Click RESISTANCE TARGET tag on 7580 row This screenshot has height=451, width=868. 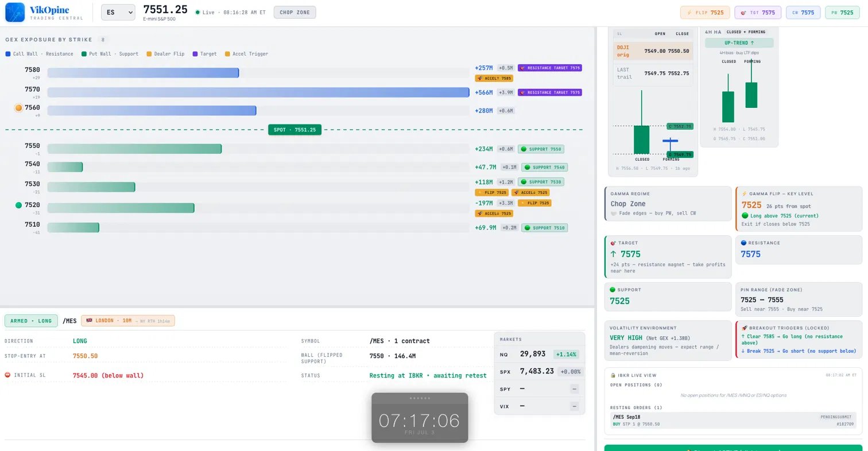[x=550, y=68]
